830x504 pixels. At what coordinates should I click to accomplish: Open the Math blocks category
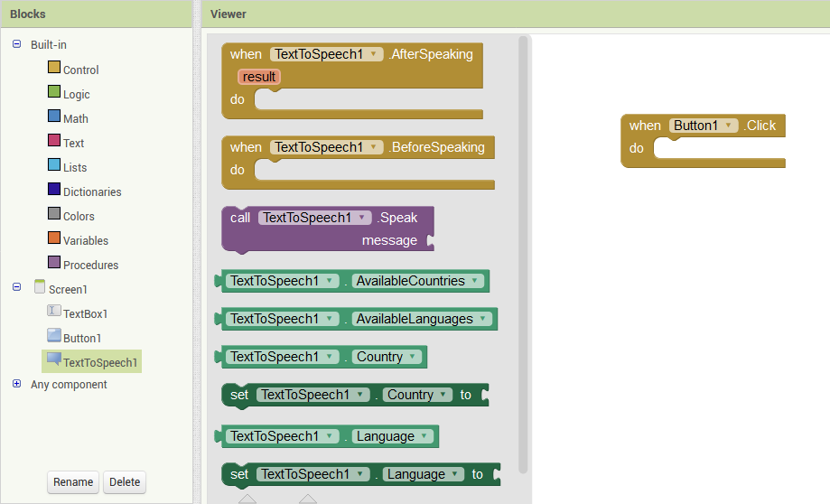pyautogui.click(x=54, y=117)
